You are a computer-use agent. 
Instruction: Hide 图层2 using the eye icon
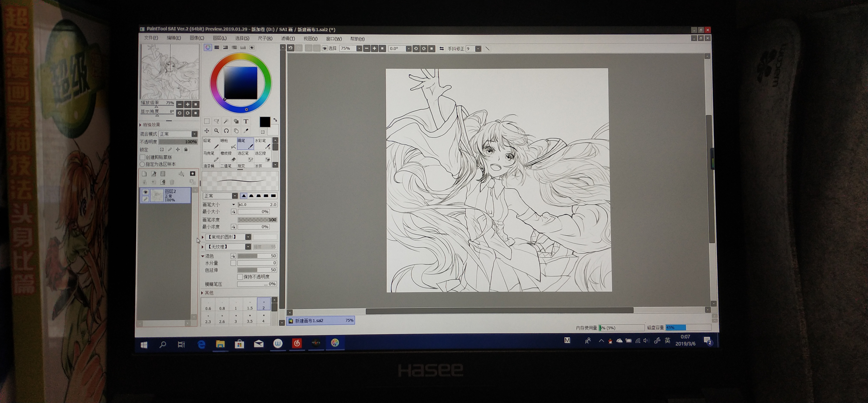click(145, 192)
